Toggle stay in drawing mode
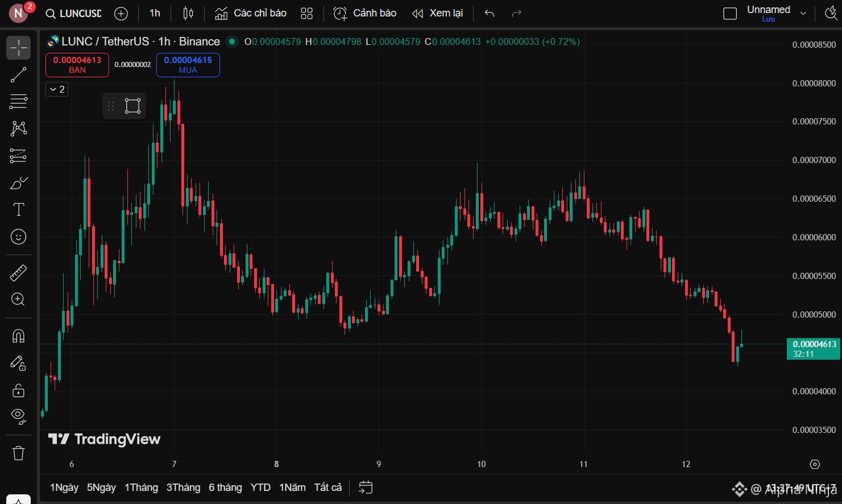Viewport: 842px width, 504px height. (x=18, y=363)
